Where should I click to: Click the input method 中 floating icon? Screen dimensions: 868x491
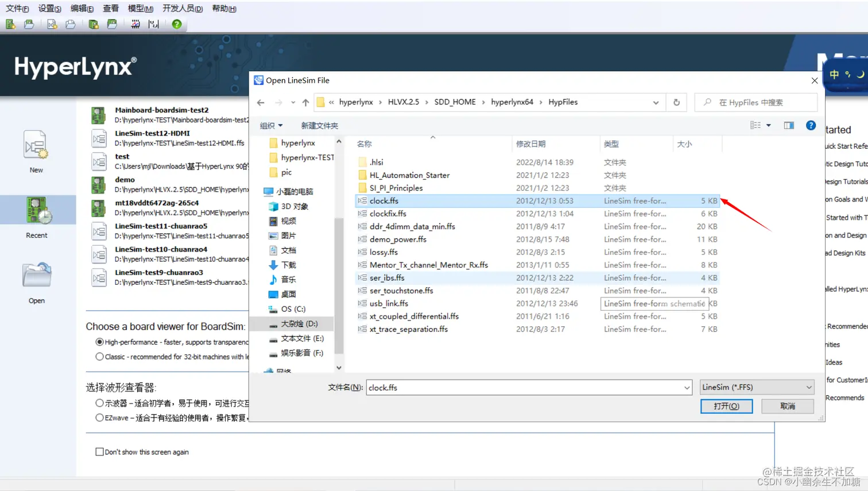[x=834, y=74]
